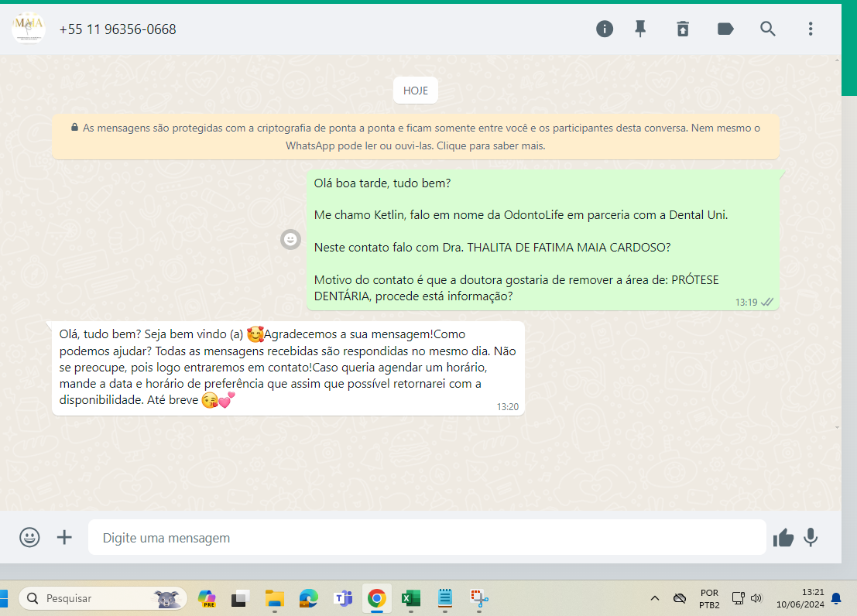The width and height of the screenshot is (857, 616).
Task: Select the 13:20 received message timestamp
Action: (507, 406)
